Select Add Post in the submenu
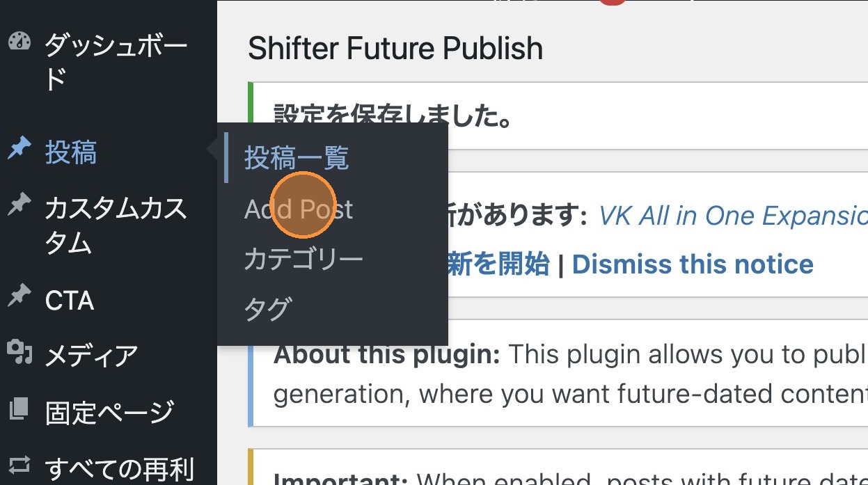868x485 pixels. pos(299,209)
